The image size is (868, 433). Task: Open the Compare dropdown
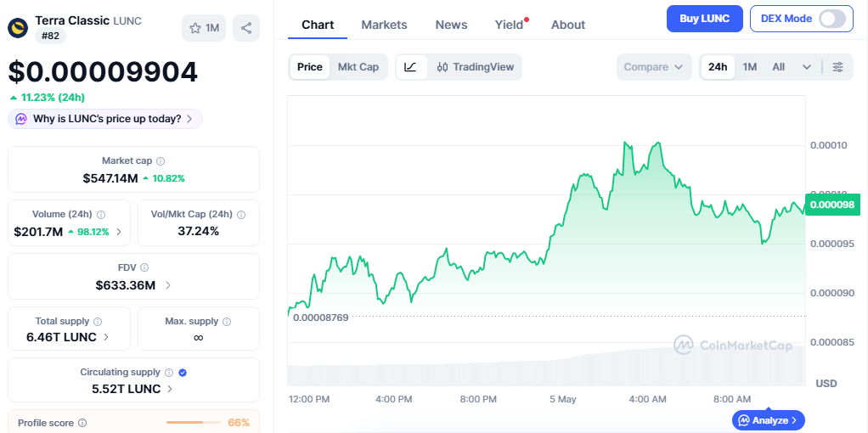tap(654, 67)
